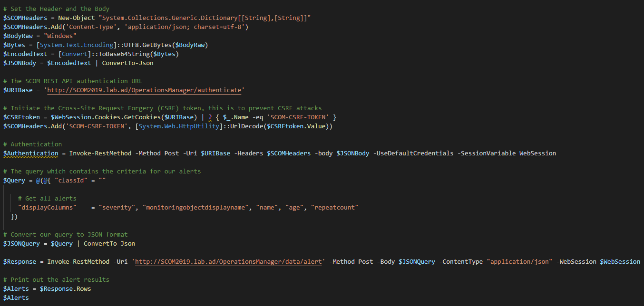Image resolution: width=644 pixels, height=306 pixels.
Task: Open the OperationsManager data alert URL
Action: click(230, 262)
